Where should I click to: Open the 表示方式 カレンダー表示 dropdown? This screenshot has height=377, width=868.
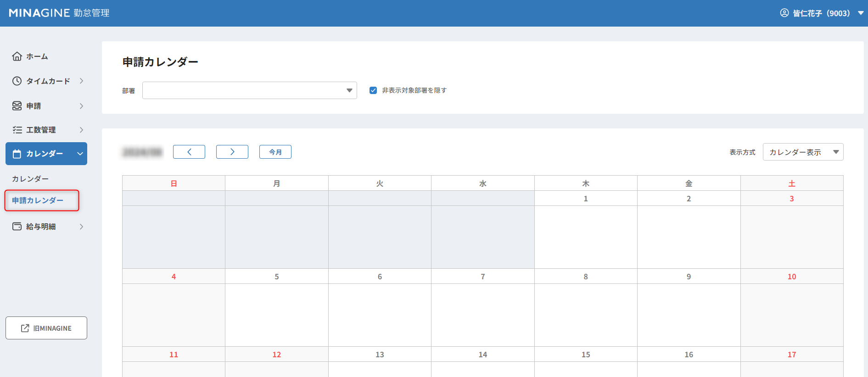[803, 152]
